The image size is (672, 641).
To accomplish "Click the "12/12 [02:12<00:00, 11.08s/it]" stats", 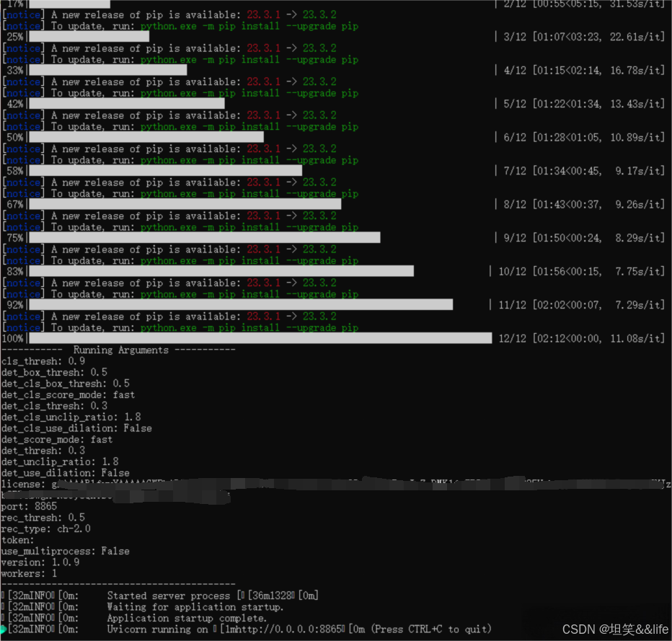I will point(582,338).
